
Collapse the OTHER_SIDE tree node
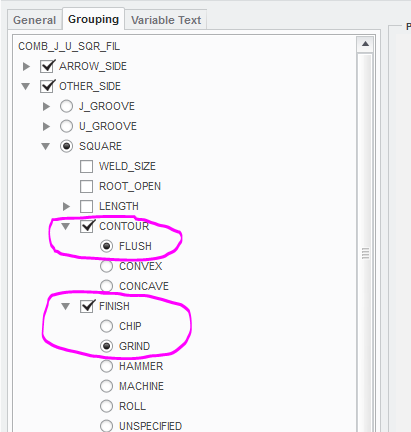(x=26, y=87)
